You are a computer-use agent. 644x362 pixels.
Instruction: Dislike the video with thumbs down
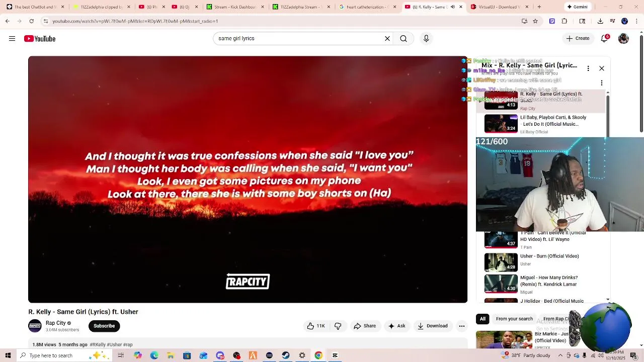click(338, 326)
